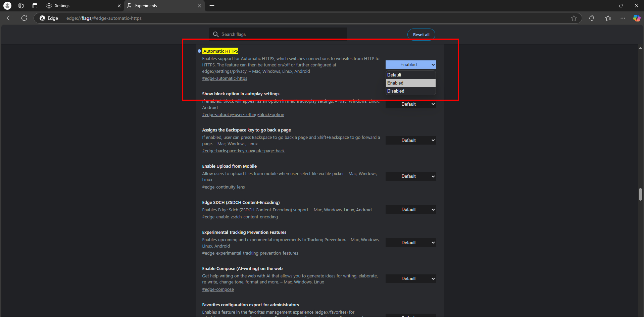Screen dimensions: 644x317
Task: Open dropdown for Enable Upload from Mobile
Action: pyautogui.click(x=410, y=176)
